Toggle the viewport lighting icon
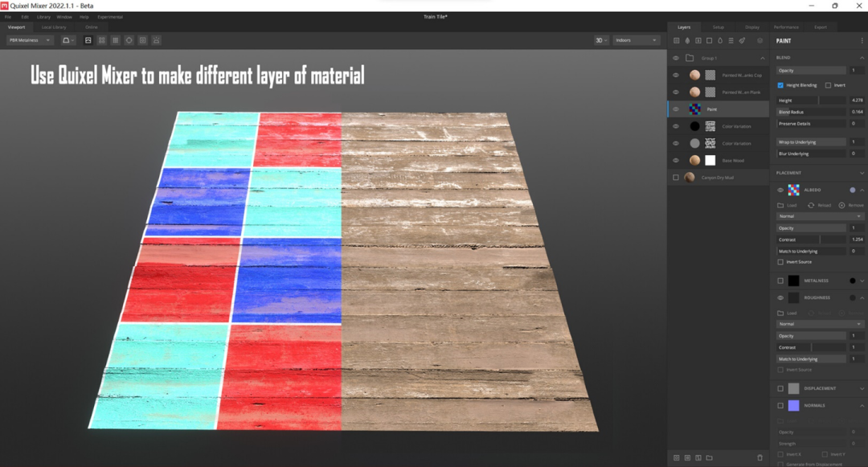The image size is (868, 467). point(157,40)
